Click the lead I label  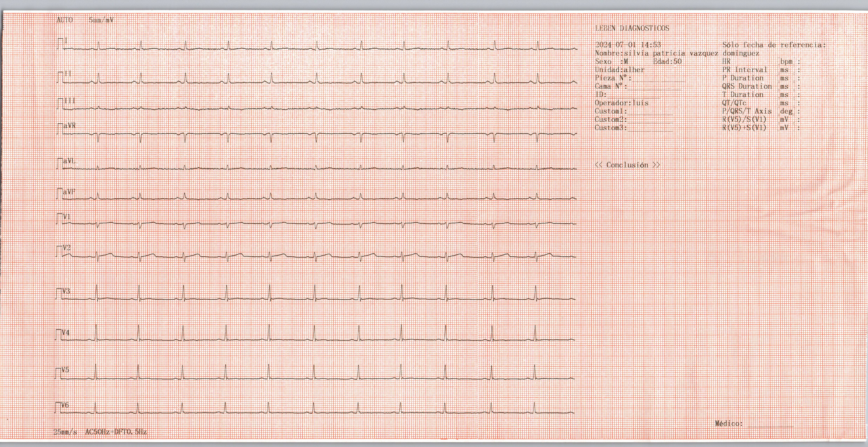coord(66,41)
